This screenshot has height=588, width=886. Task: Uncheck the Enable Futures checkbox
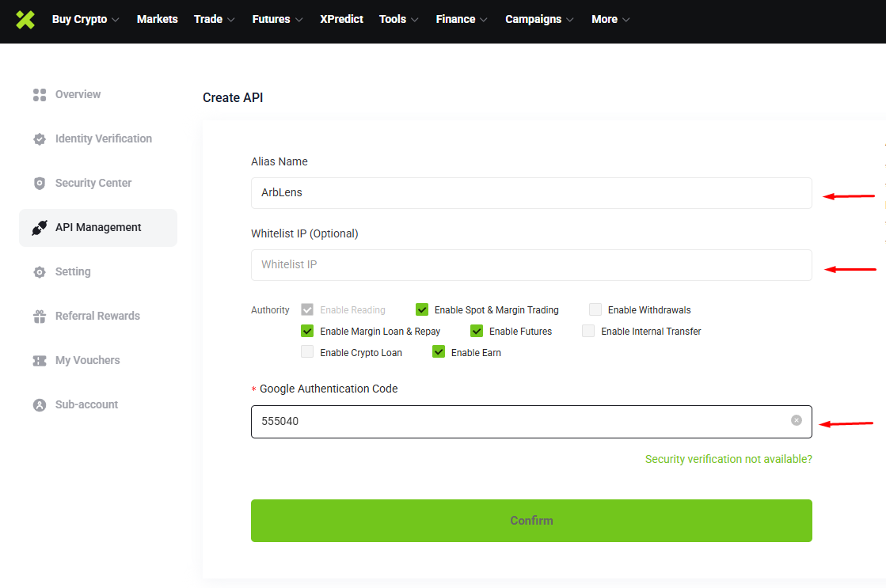[477, 331]
